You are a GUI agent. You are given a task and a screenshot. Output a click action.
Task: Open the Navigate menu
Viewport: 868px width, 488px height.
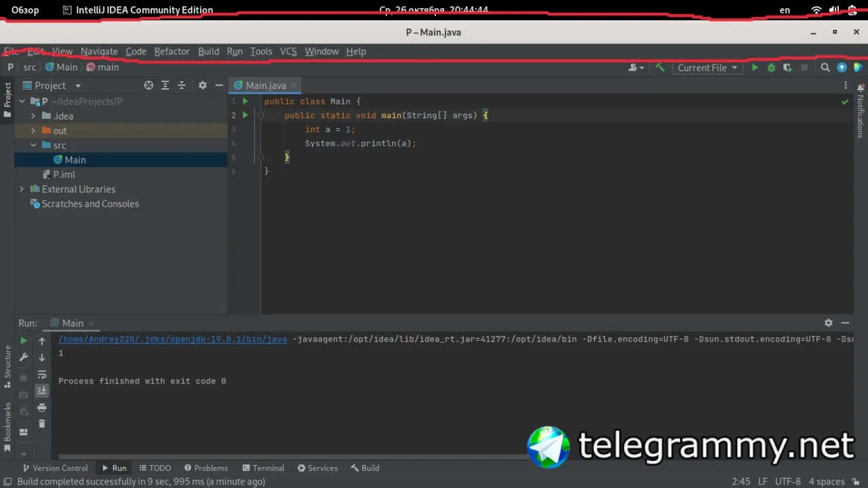pyautogui.click(x=99, y=52)
